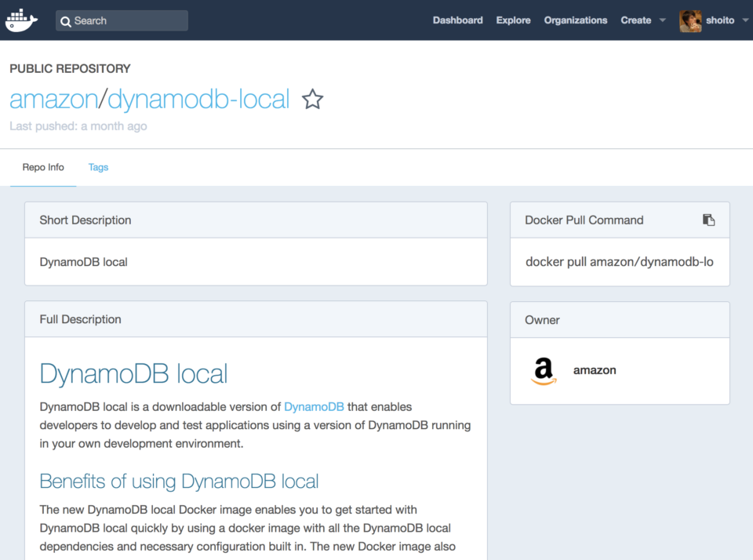Click amazon in the repository title

point(54,100)
